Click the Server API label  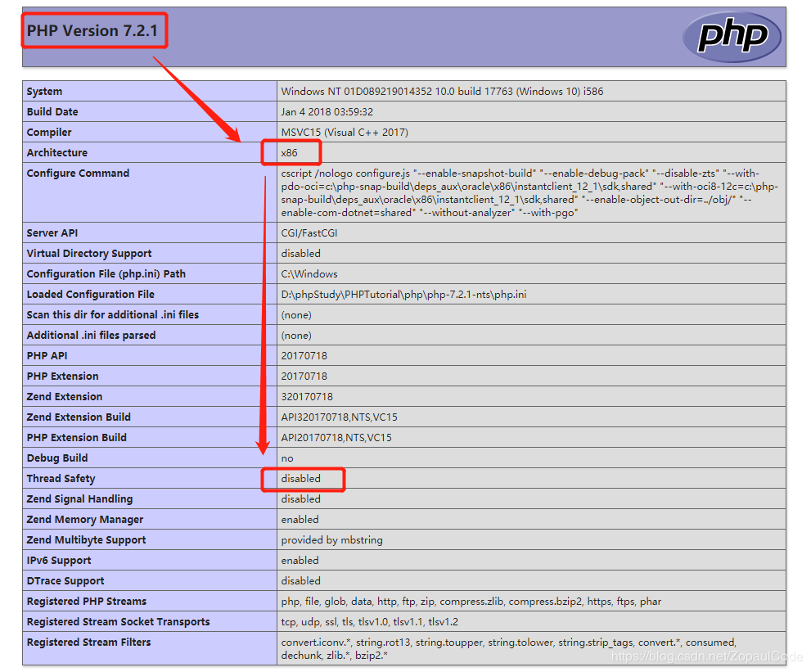point(52,233)
